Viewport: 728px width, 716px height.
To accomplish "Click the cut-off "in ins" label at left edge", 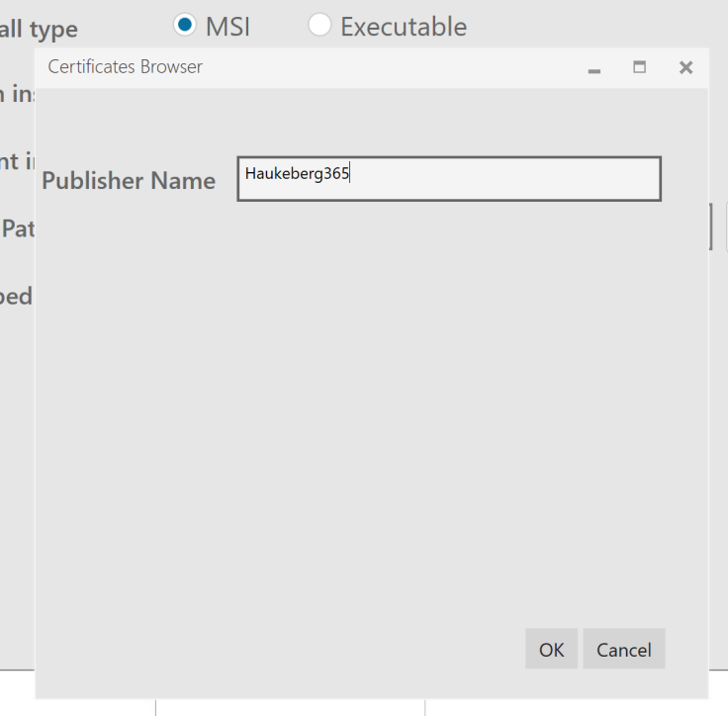I will pos(16,94).
